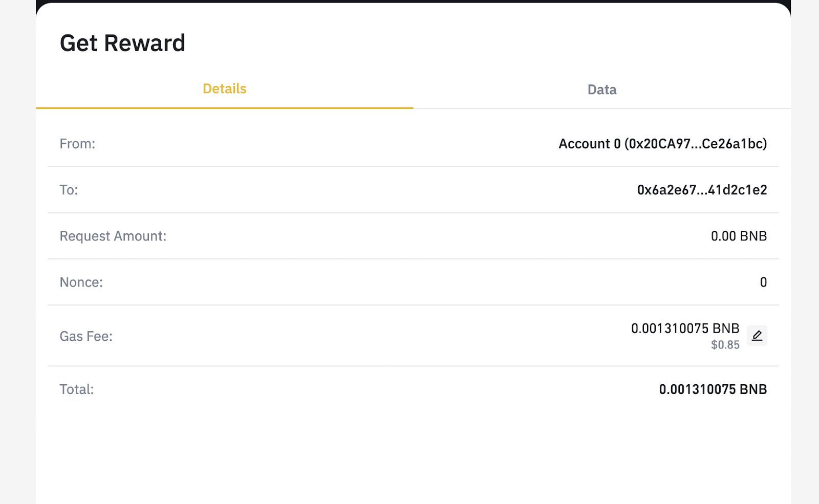The height and width of the screenshot is (504, 819).
Task: Click the gas fee amount in BNB
Action: tap(685, 328)
